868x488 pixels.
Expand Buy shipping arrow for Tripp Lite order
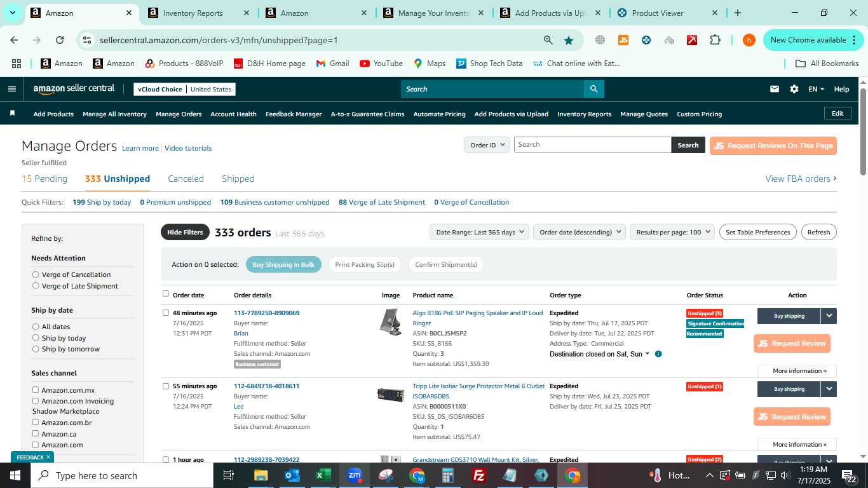[829, 389]
